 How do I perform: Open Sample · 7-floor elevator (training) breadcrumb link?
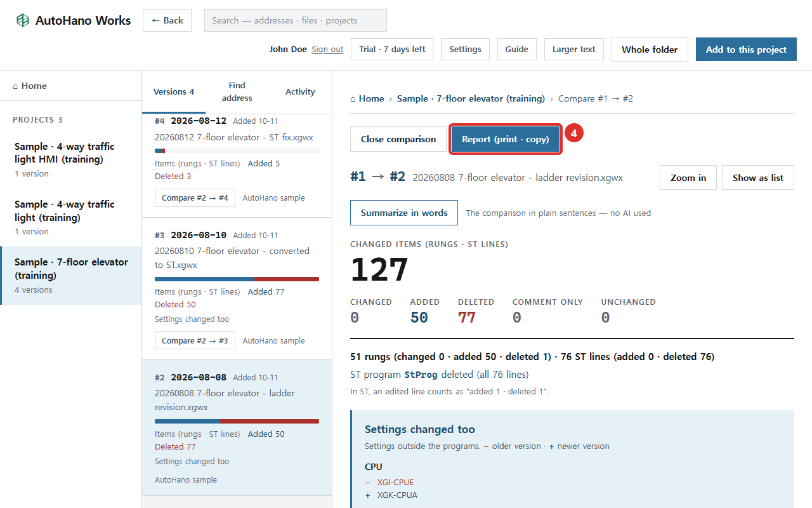click(471, 98)
